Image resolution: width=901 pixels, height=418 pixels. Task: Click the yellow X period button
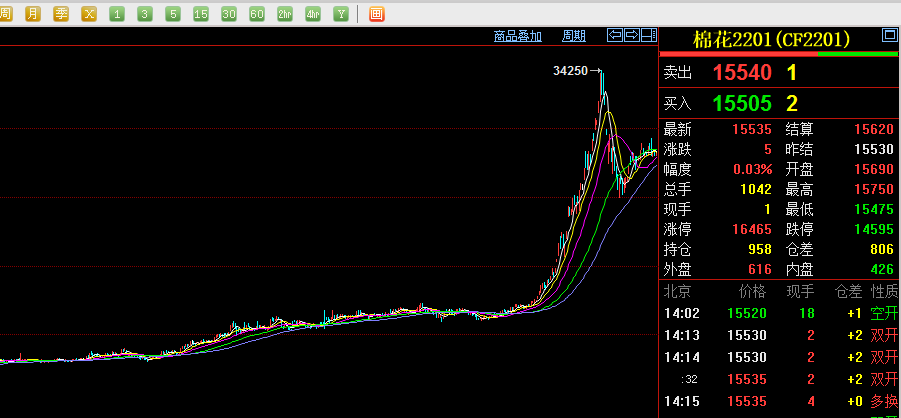(x=89, y=14)
